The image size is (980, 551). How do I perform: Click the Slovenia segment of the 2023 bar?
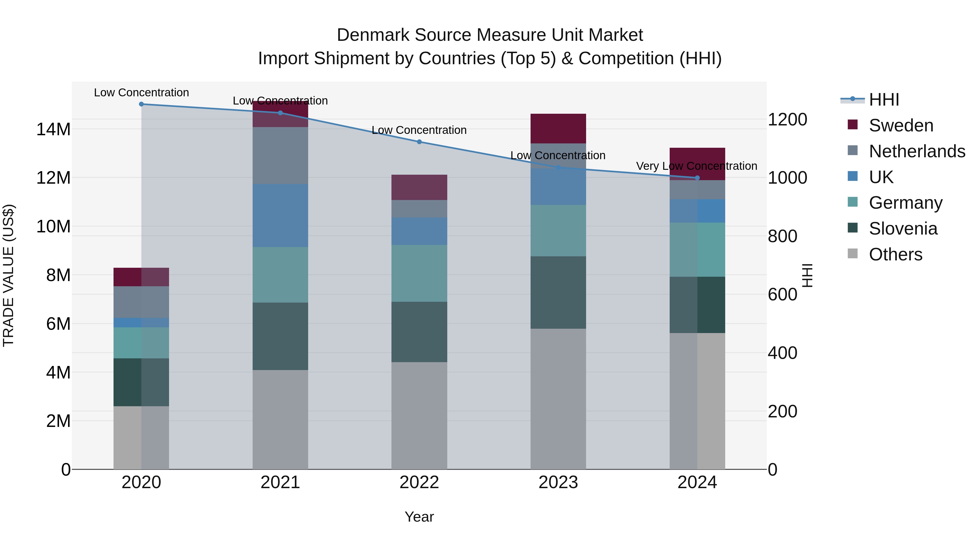558,293
